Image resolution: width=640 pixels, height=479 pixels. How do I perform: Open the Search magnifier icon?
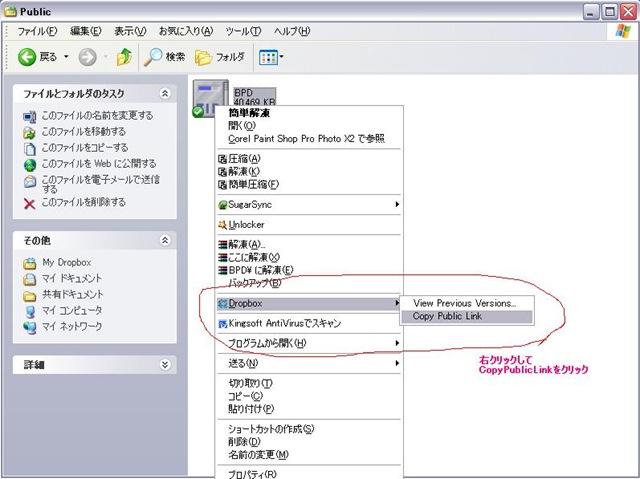153,57
